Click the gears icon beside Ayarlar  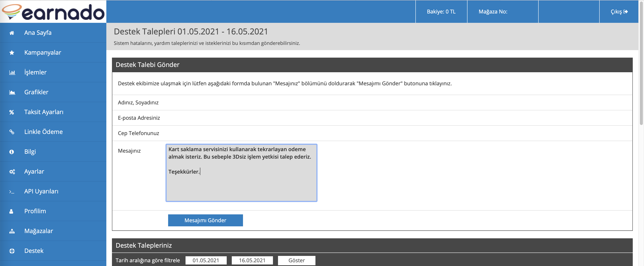[x=12, y=172]
